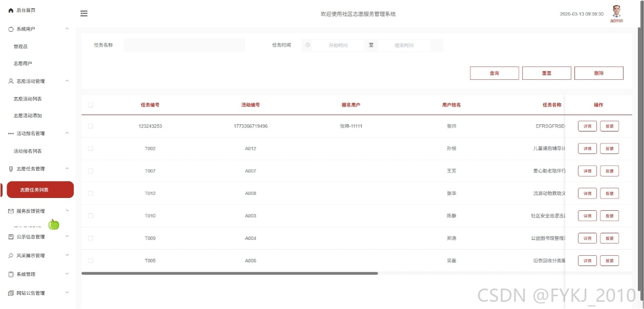The image size is (644, 309).
Task: Click the 志愿任务管理 microphone icon
Action: pos(11,169)
